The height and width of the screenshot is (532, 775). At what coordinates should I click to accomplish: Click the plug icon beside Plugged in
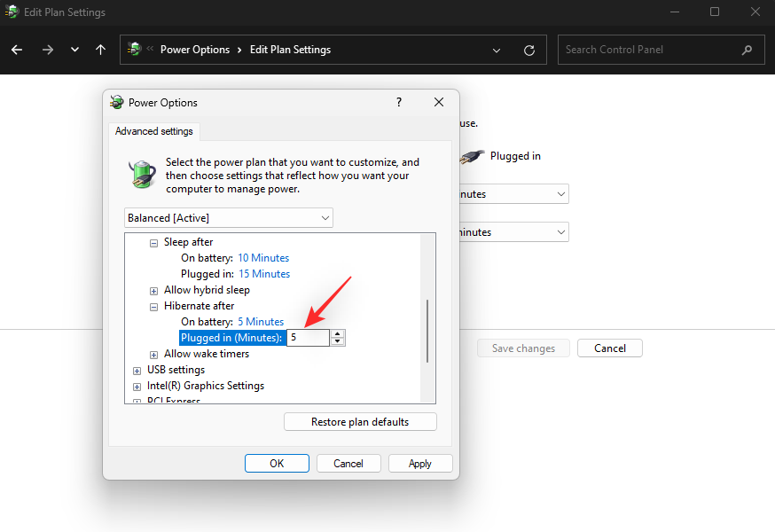click(x=472, y=157)
